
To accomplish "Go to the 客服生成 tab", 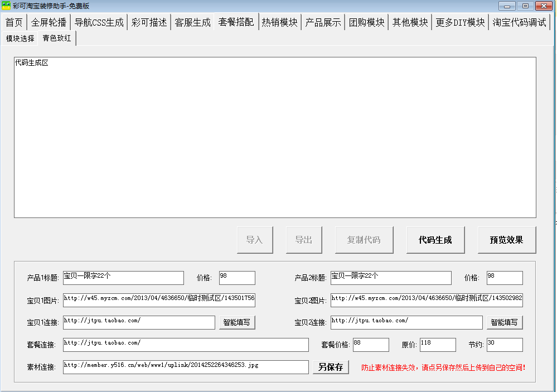I will [x=192, y=22].
